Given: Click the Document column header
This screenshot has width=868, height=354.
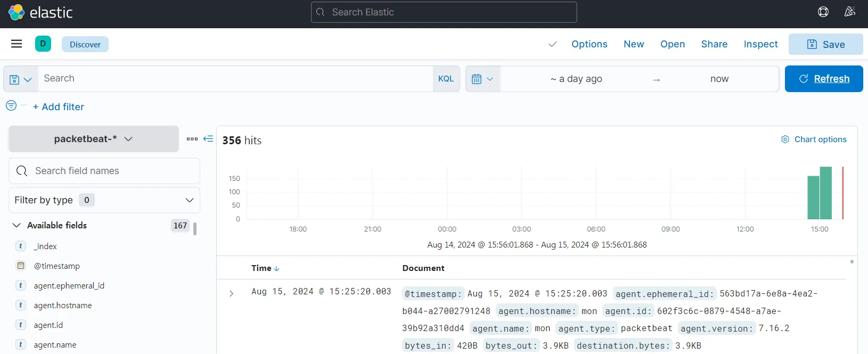Looking at the screenshot, I should pyautogui.click(x=423, y=268).
